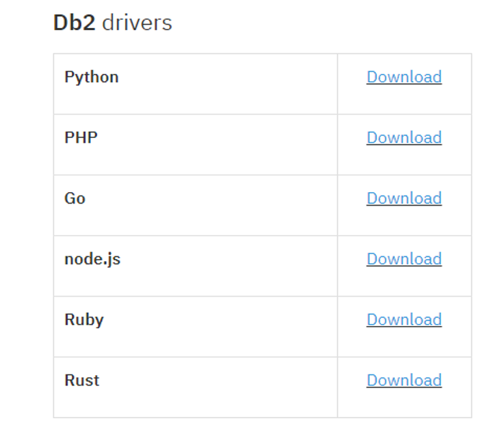Viewport: 504px width, 436px height.
Task: Download the Python Db2 driver
Action: tap(403, 77)
